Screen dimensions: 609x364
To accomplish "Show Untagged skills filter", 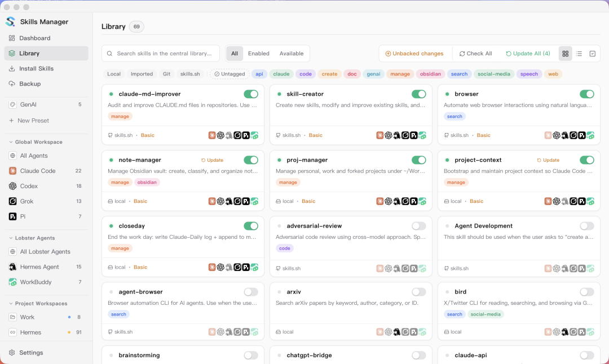I will (x=230, y=74).
